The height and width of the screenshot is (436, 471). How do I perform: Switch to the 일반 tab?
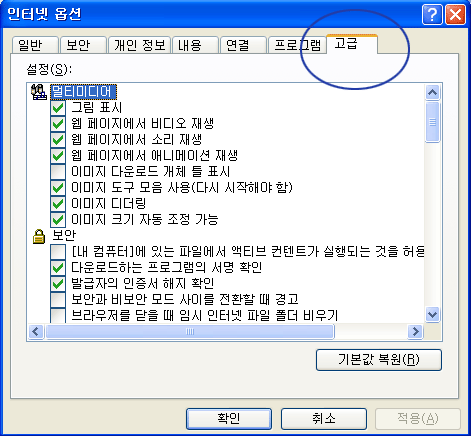(x=35, y=45)
